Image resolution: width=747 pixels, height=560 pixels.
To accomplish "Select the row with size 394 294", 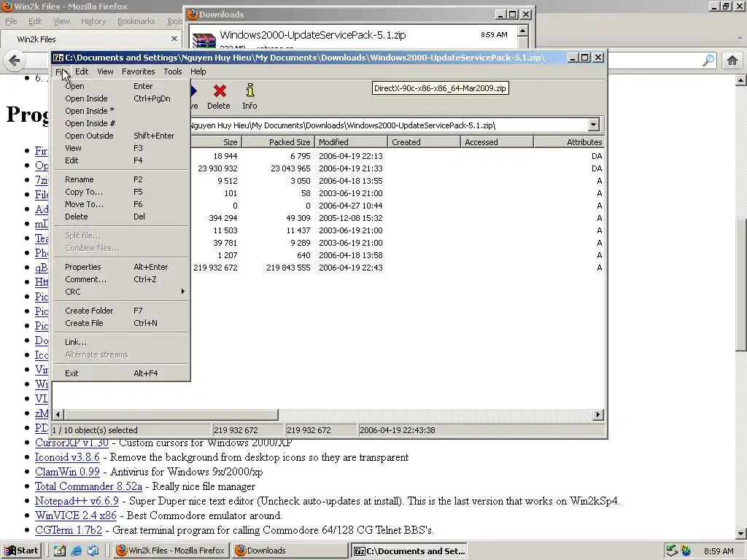I will 398,218.
